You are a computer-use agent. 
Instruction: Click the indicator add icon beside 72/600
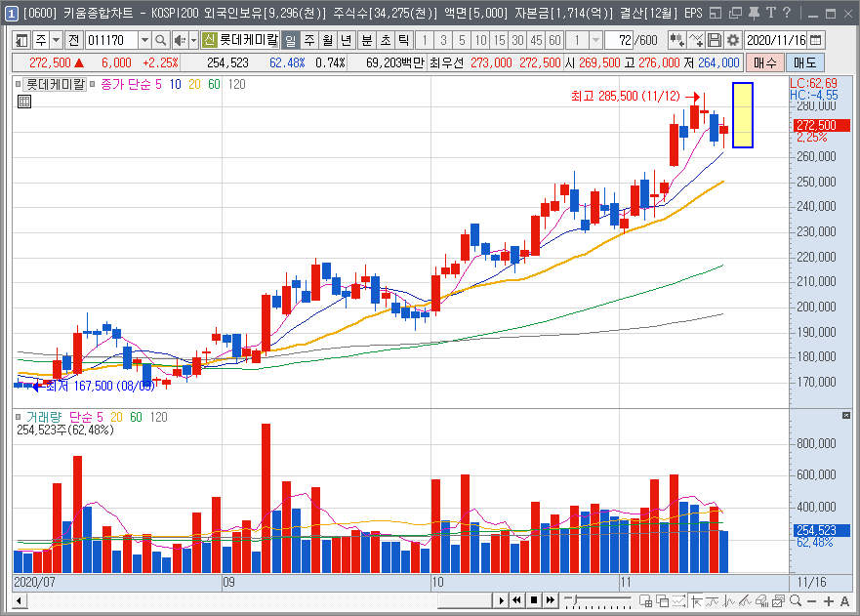(x=676, y=40)
